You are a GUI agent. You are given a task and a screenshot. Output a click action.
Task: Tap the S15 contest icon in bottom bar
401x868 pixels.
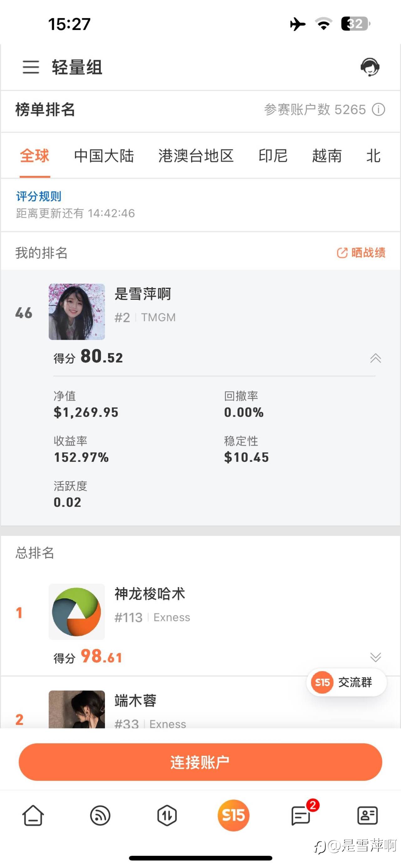pos(233,815)
